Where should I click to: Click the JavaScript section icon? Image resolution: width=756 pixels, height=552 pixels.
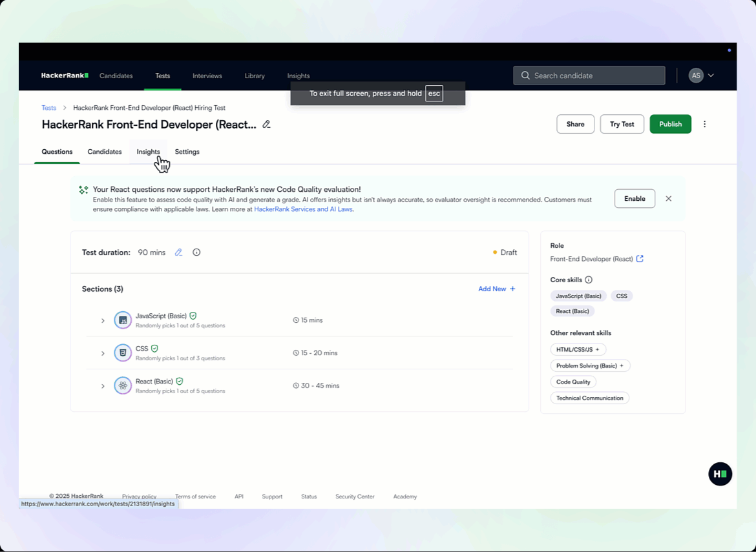pyautogui.click(x=123, y=320)
